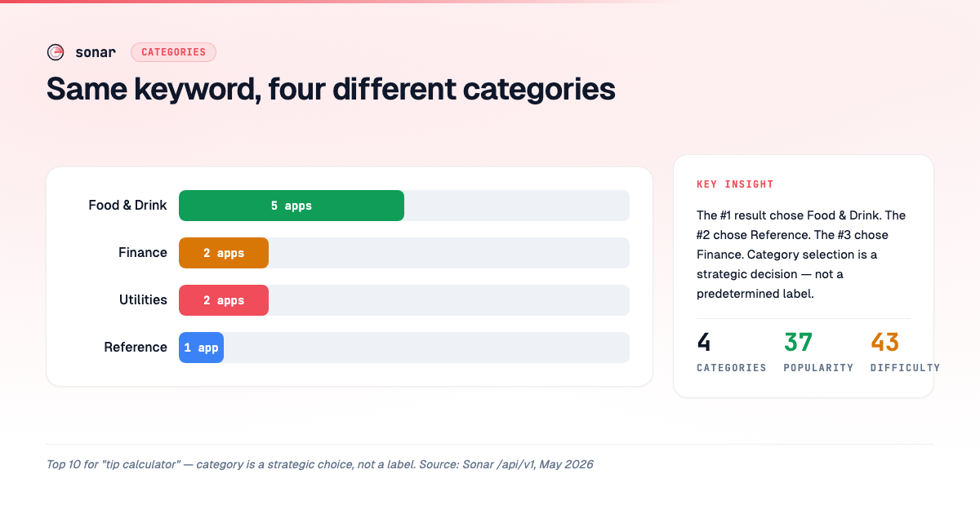
Task: Select the CATEGORIES badge
Action: click(x=173, y=52)
